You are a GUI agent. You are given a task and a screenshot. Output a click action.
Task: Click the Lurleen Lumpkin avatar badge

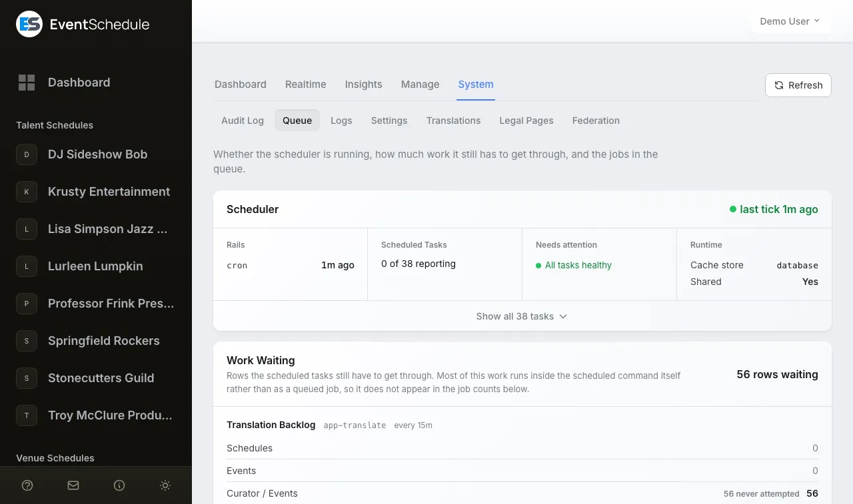pos(27,266)
